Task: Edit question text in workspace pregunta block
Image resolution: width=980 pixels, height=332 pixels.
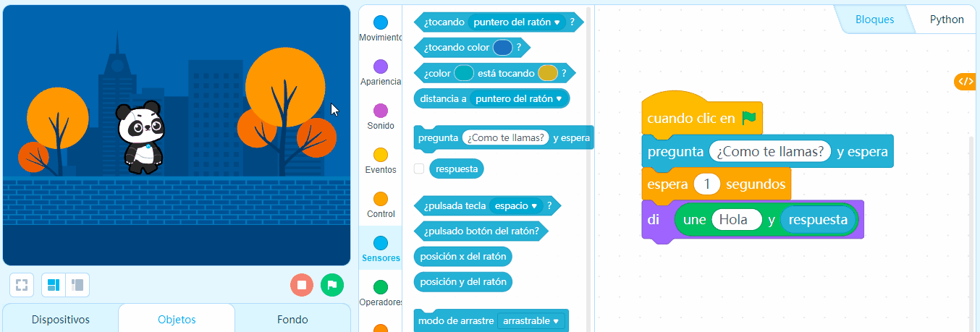Action: click(770, 152)
